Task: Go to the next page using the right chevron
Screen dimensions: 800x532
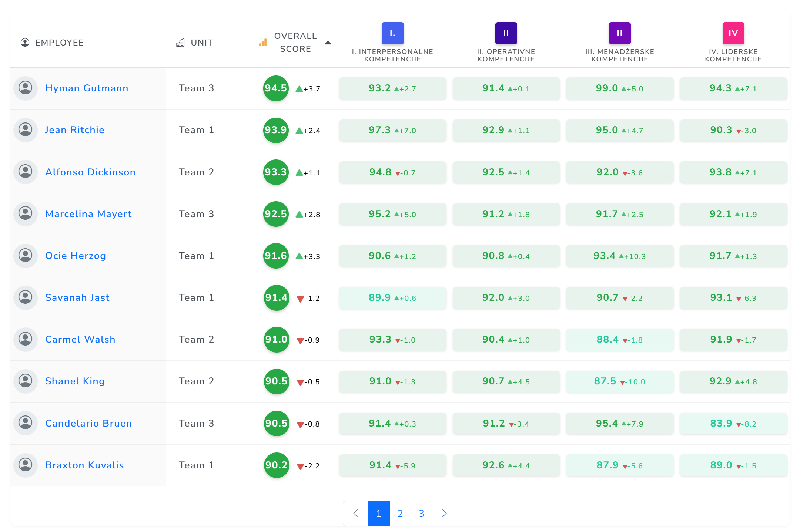Action: pos(444,513)
